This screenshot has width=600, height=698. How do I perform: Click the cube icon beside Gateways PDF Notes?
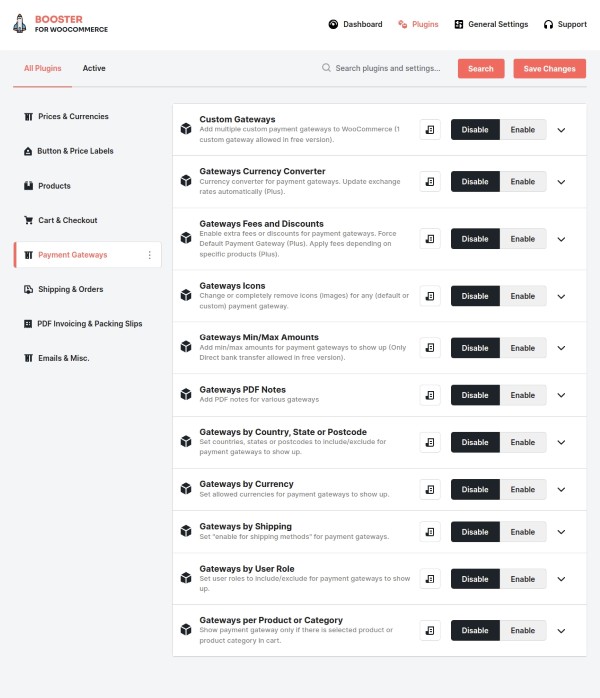pos(185,395)
